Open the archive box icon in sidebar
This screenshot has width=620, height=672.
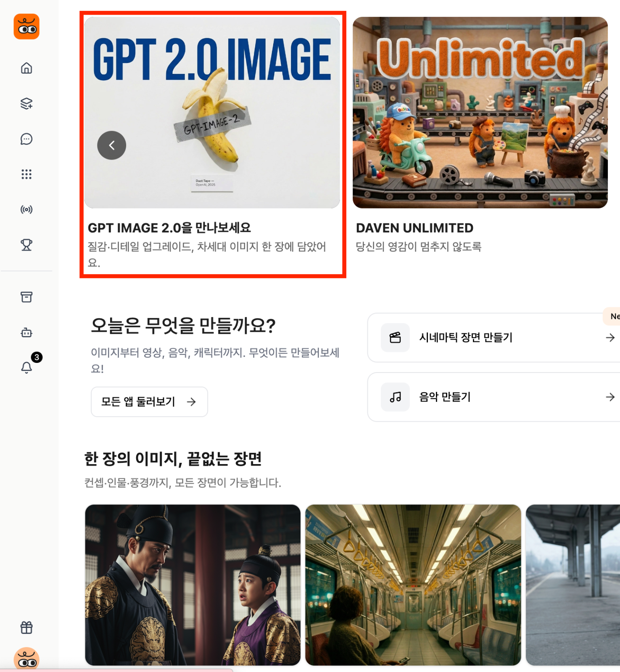tap(26, 297)
